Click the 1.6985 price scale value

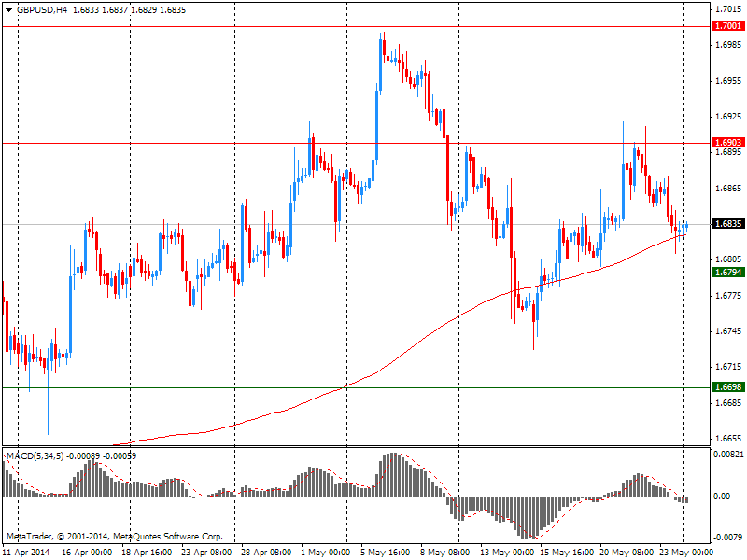pyautogui.click(x=728, y=45)
